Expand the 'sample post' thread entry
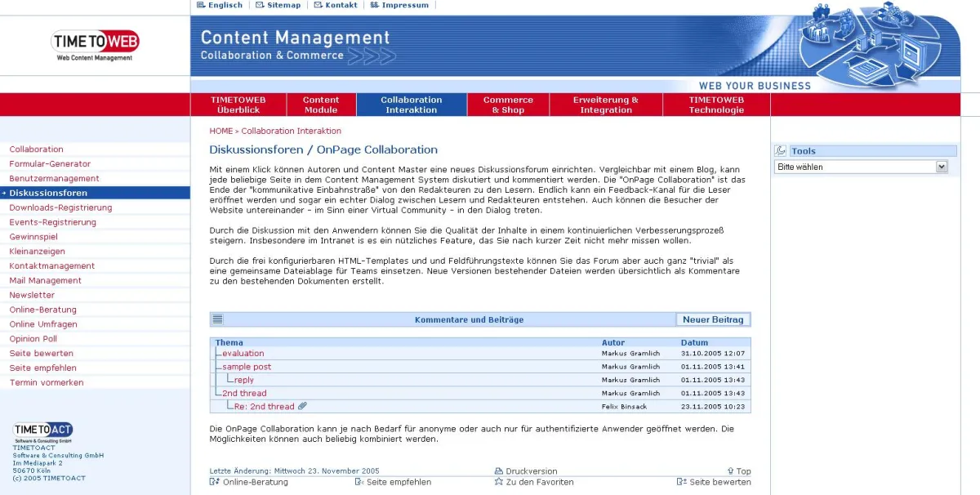980x495 pixels. click(x=247, y=367)
